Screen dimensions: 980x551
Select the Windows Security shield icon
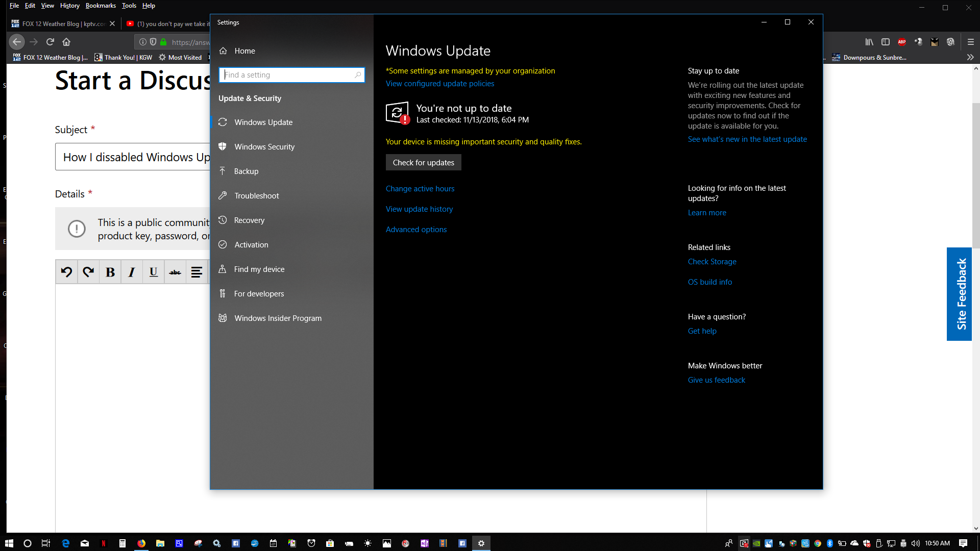(223, 146)
